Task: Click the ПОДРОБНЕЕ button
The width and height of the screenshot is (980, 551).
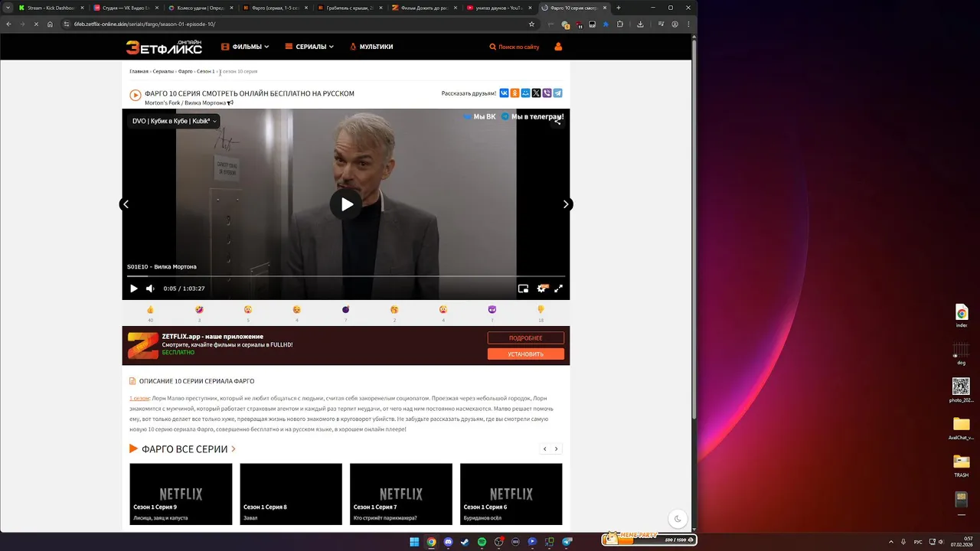Action: pos(526,337)
